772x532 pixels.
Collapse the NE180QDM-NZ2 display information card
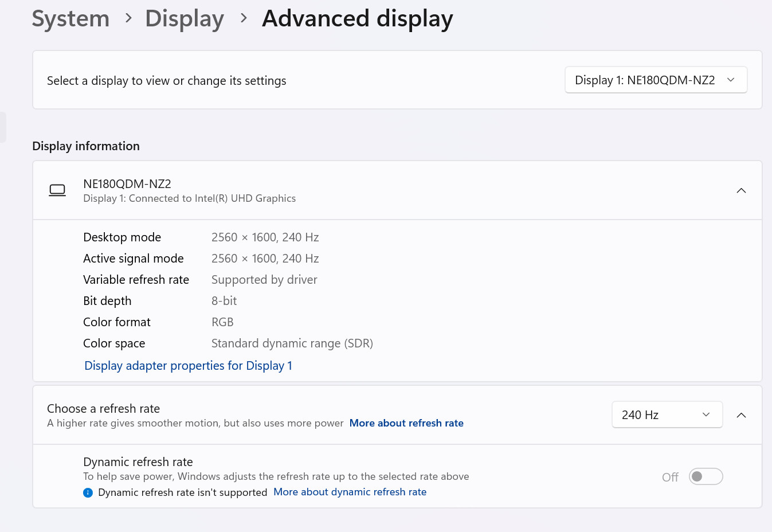pyautogui.click(x=741, y=190)
